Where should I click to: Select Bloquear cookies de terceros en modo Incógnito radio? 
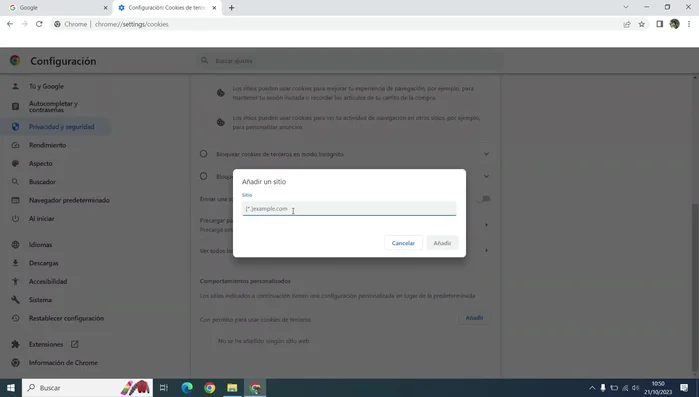coord(203,154)
